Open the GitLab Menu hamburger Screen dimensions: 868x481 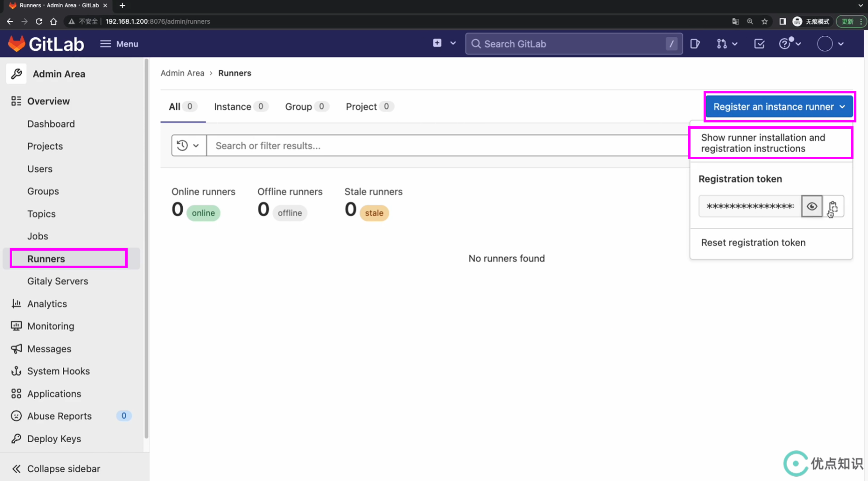pyautogui.click(x=119, y=44)
